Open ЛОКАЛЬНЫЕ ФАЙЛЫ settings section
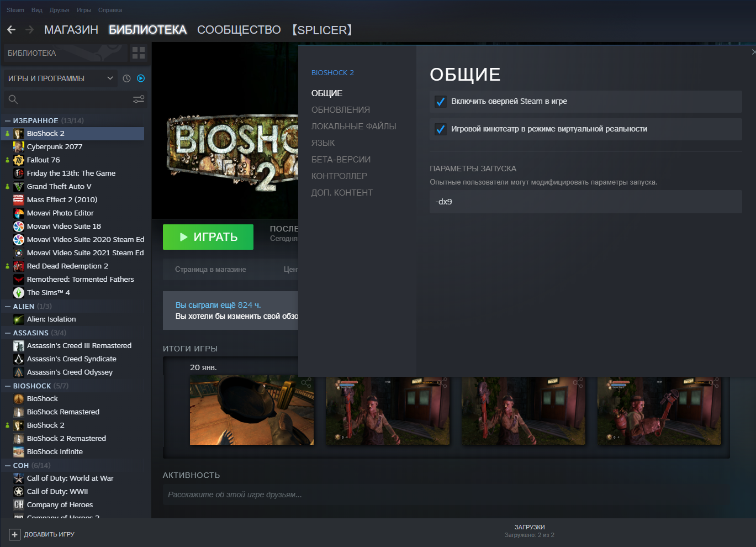 click(354, 127)
